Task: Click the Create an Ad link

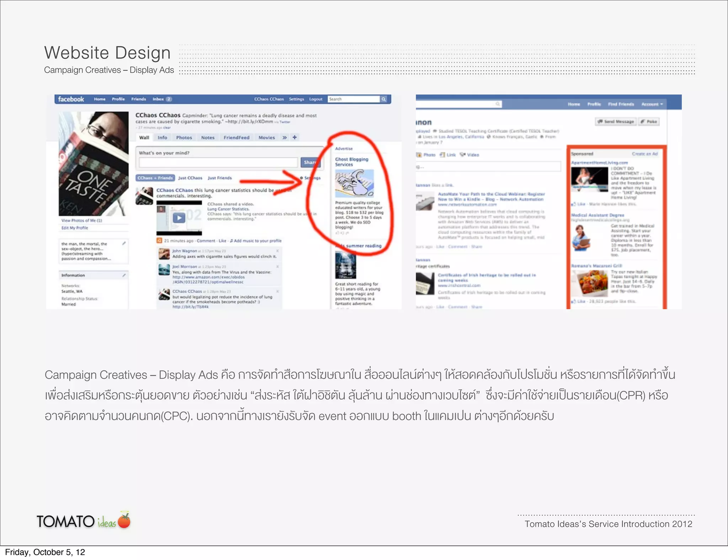Action: [x=645, y=154]
